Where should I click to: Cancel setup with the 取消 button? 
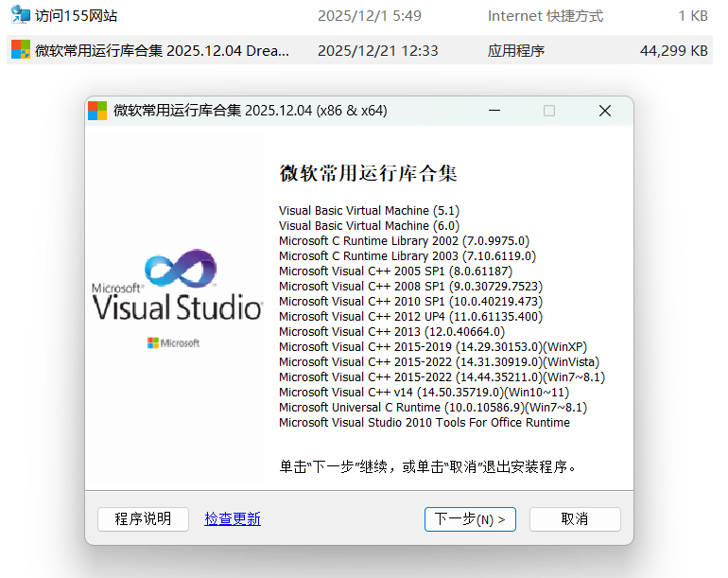pos(575,518)
